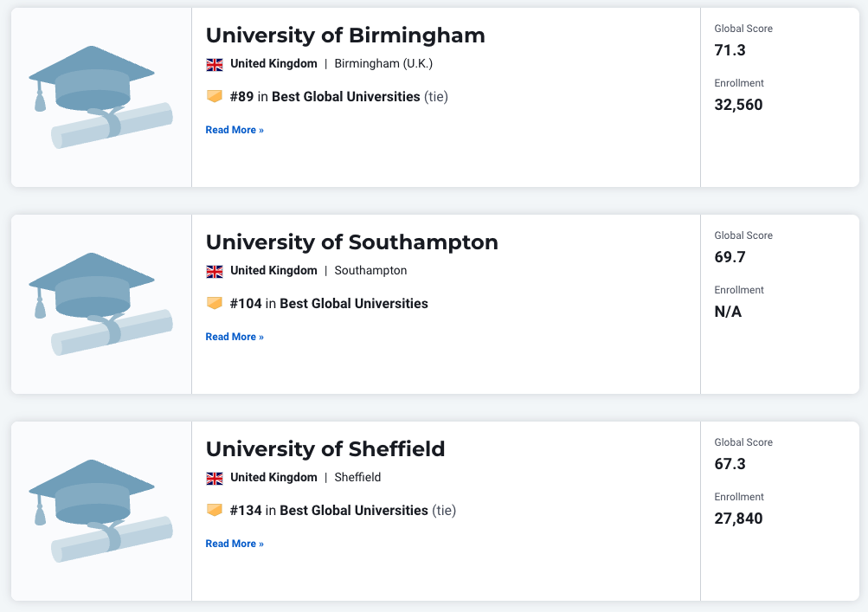This screenshot has height=612, width=868.
Task: Click the University of Southampton graduation cap image
Action: pyautogui.click(x=100, y=304)
